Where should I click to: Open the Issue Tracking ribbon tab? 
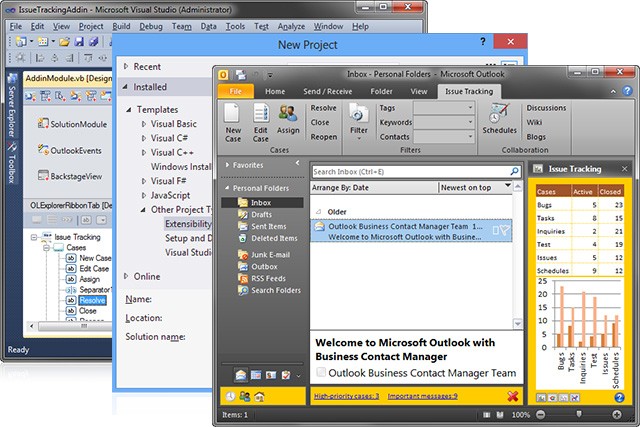click(469, 91)
